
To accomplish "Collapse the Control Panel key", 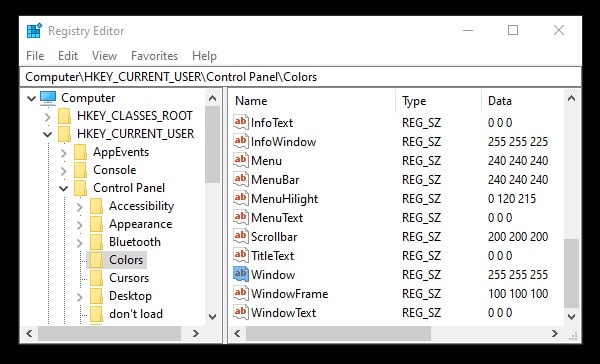I will 64,188.
